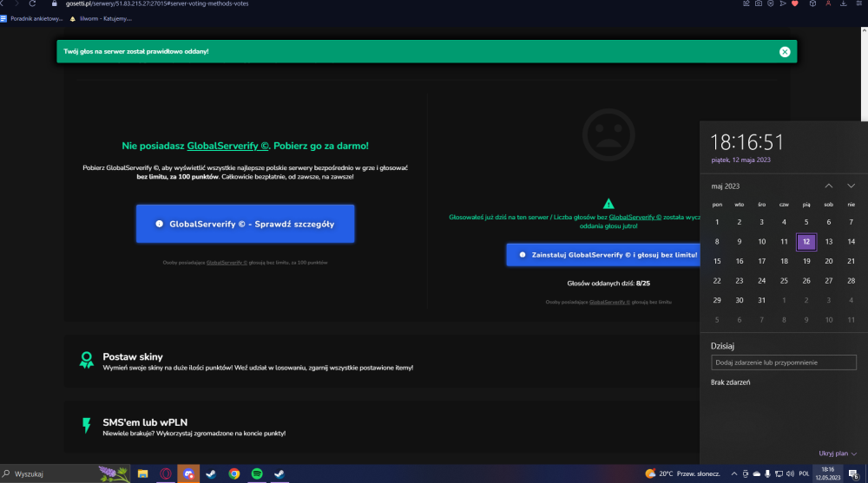
Task: Go to next month in calendar
Action: [851, 186]
